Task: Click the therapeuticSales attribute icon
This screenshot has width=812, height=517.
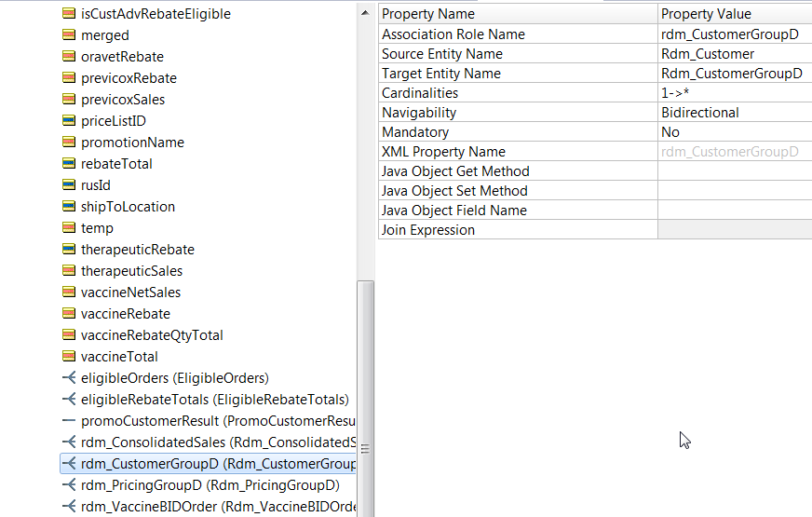Action: [68, 270]
